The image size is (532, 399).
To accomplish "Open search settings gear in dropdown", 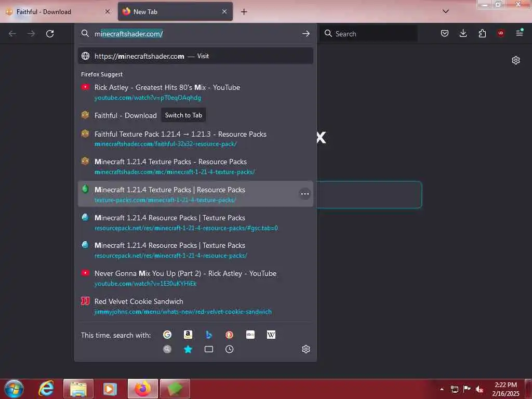I will click(305, 349).
